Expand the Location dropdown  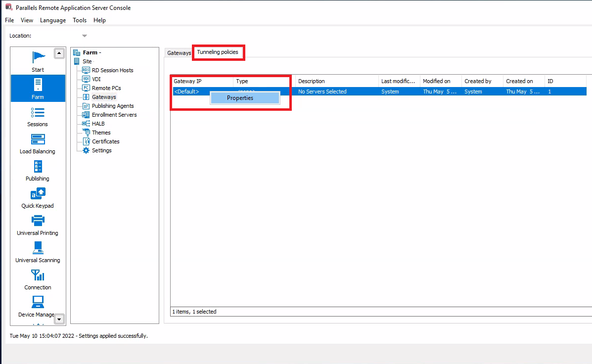point(85,36)
